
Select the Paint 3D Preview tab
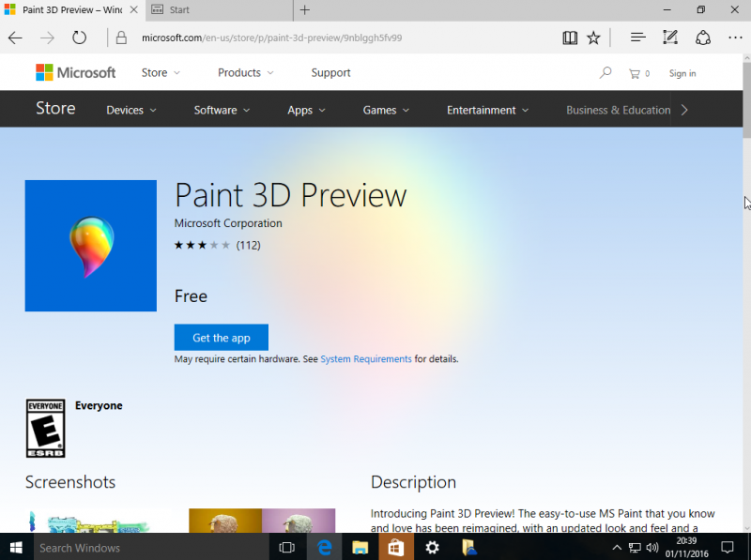click(72, 10)
